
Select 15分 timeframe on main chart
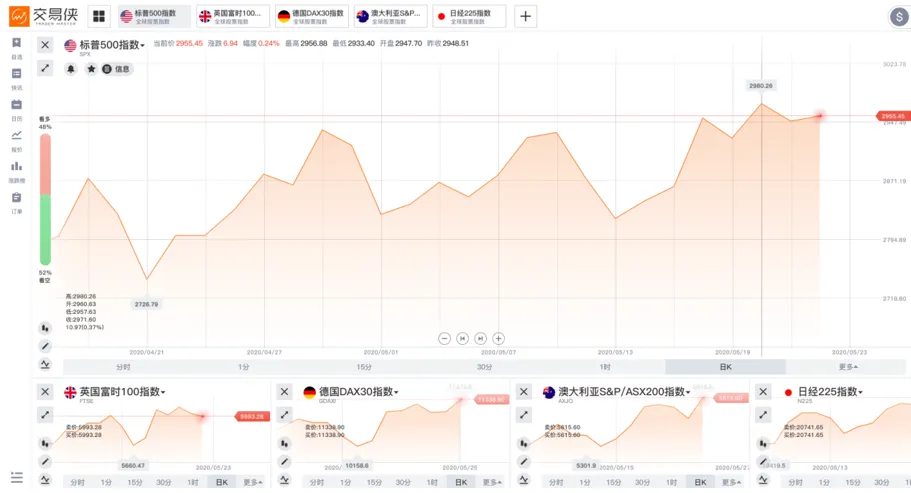pyautogui.click(x=364, y=367)
